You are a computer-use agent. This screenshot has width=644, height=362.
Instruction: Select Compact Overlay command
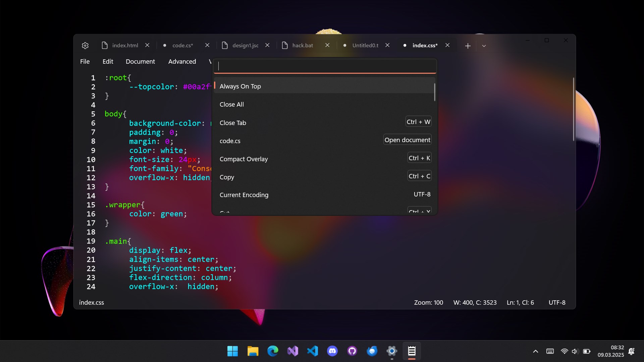324,159
